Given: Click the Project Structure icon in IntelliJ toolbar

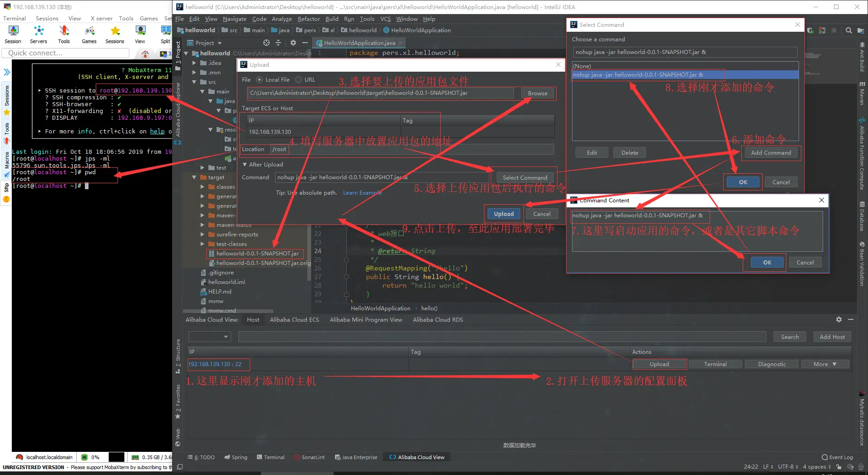Looking at the screenshot, I should coord(861,30).
